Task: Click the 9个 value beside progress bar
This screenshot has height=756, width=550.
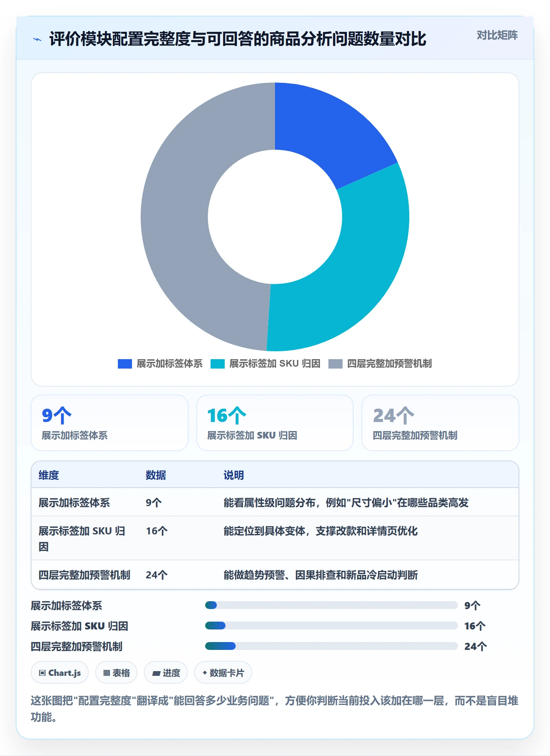Action: [x=472, y=606]
